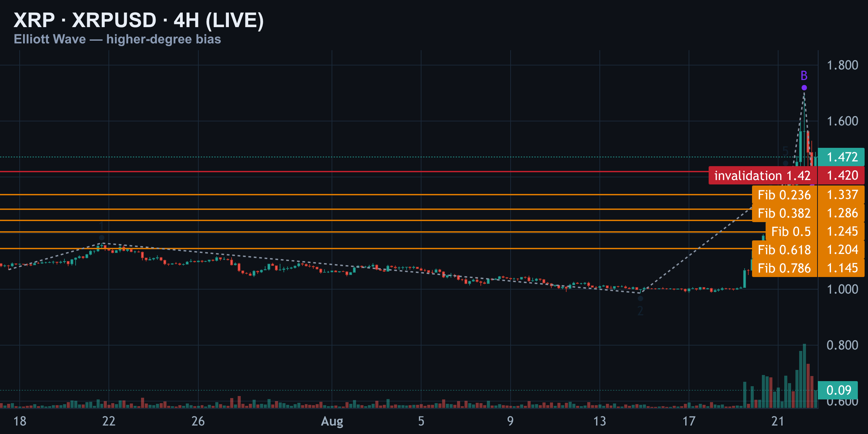Select the Fib 0.5 label
Image resolution: width=868 pixels, height=434 pixels.
pyautogui.click(x=791, y=232)
